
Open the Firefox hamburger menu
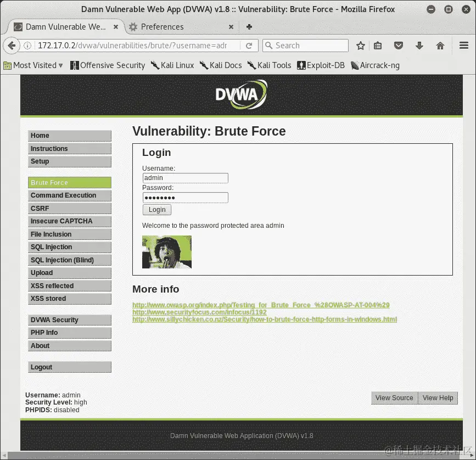[463, 46]
